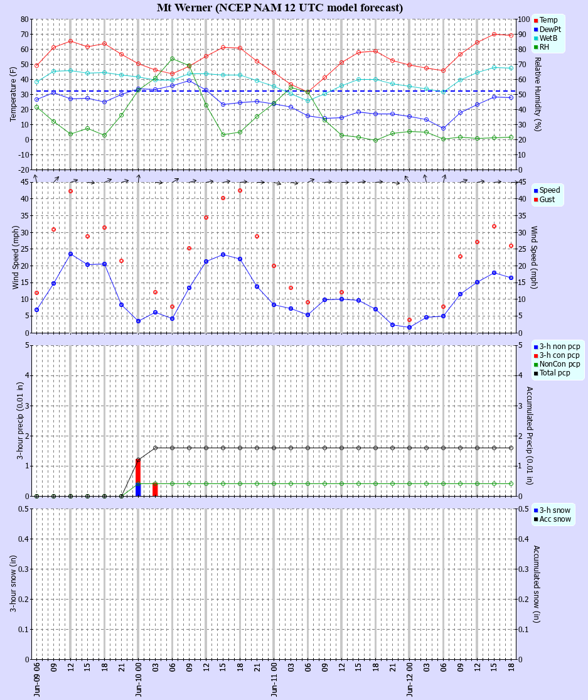Viewport: 588px width, 700px height.
Task: Select the '3-h non pcp' legend label
Action: pos(560,347)
